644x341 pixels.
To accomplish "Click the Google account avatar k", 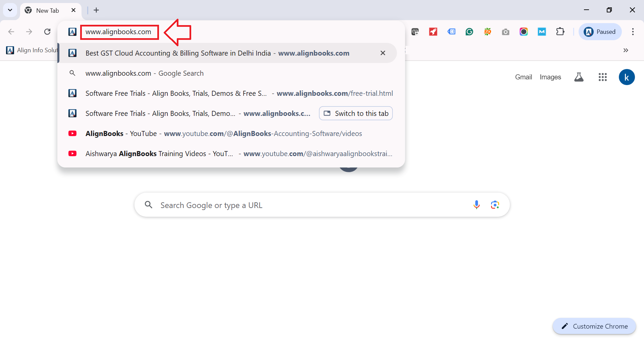I will tap(627, 77).
